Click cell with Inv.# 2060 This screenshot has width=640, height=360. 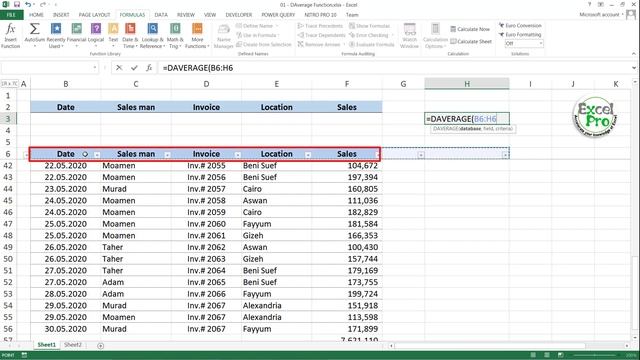207,224
